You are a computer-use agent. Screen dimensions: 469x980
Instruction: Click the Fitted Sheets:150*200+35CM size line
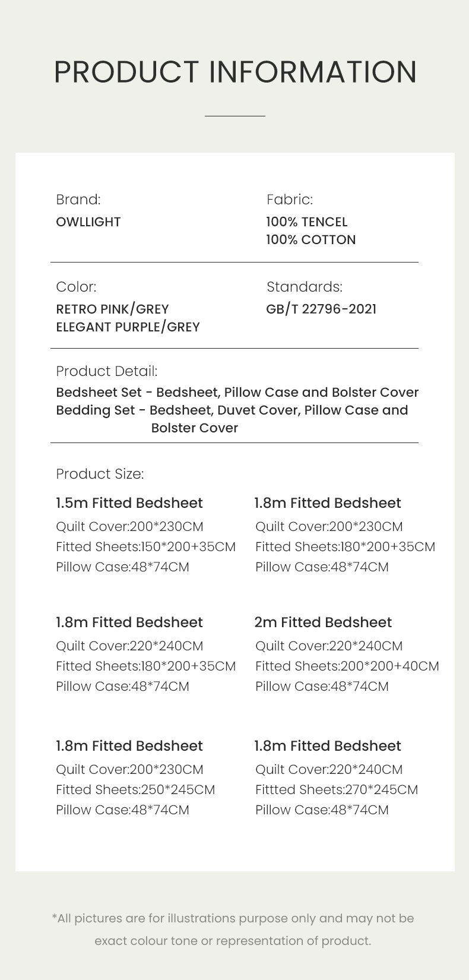pos(145,547)
